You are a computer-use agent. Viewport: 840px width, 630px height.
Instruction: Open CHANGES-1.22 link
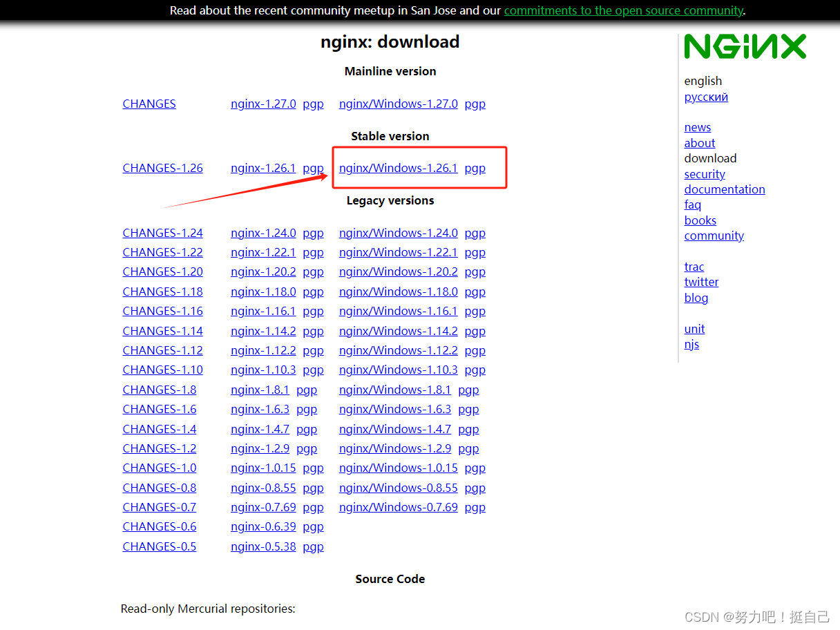[x=163, y=252]
